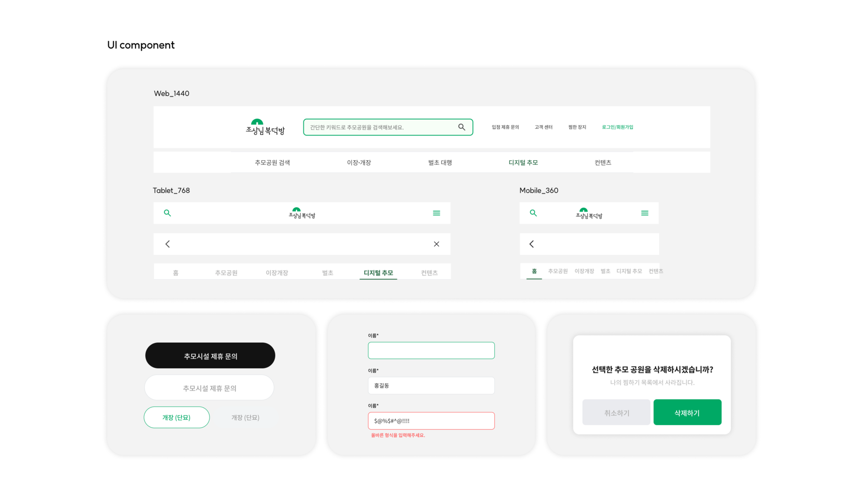Screen dimensions: 868x487
Task: Switch to 컨텐츠 tab in tablet nav
Action: (x=429, y=273)
